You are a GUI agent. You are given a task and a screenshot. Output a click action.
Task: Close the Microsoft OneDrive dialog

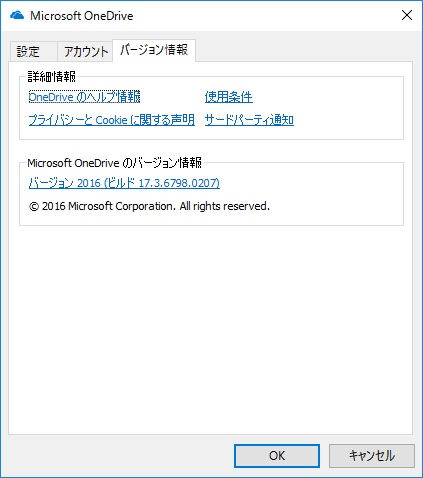coord(407,15)
